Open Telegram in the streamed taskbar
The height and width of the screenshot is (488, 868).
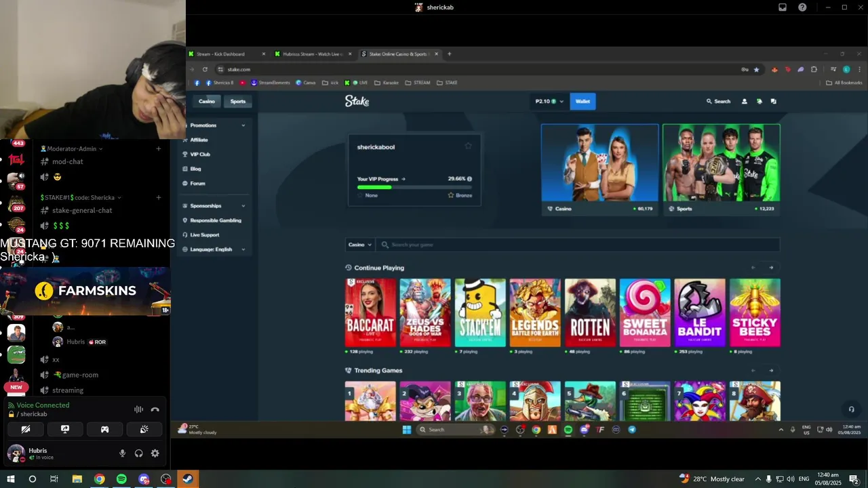(x=632, y=430)
